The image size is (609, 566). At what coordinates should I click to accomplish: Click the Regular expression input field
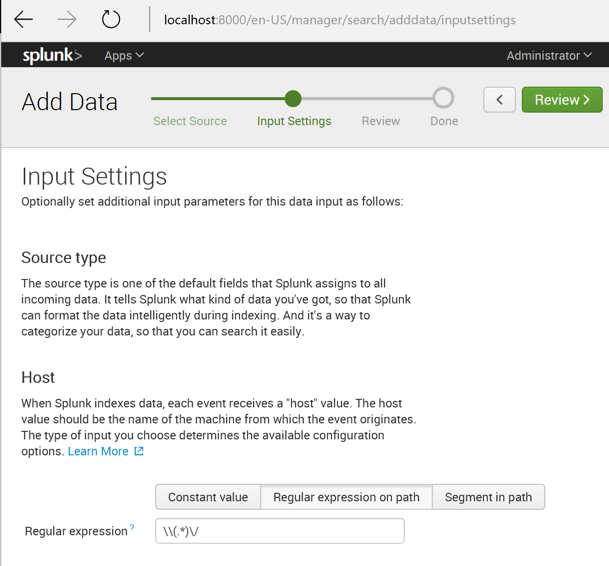pyautogui.click(x=280, y=531)
